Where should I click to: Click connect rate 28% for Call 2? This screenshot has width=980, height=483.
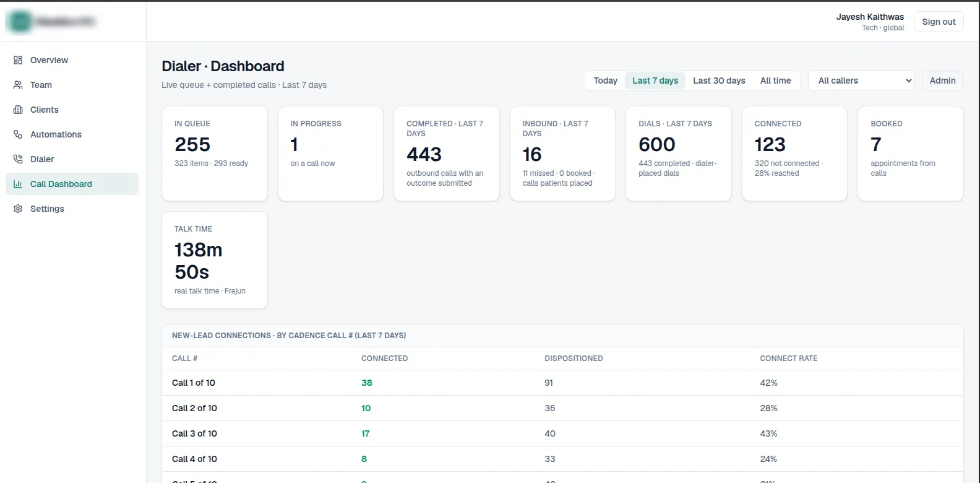click(768, 408)
